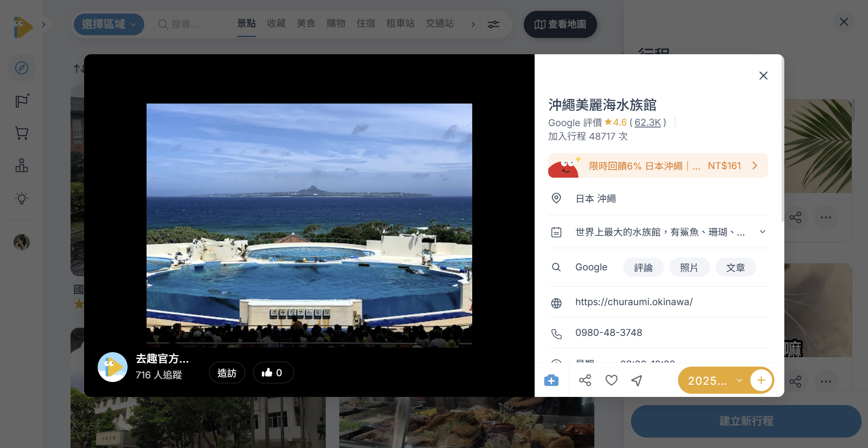Click the 加入行程 48717 次 text
Viewport: 868px width, 448px height.
pos(588,137)
